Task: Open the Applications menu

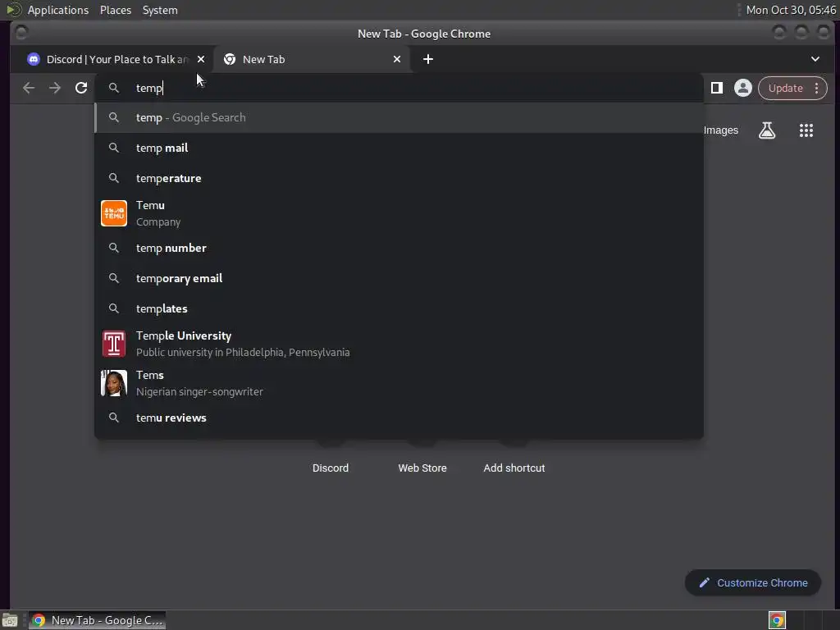Action: [x=58, y=10]
